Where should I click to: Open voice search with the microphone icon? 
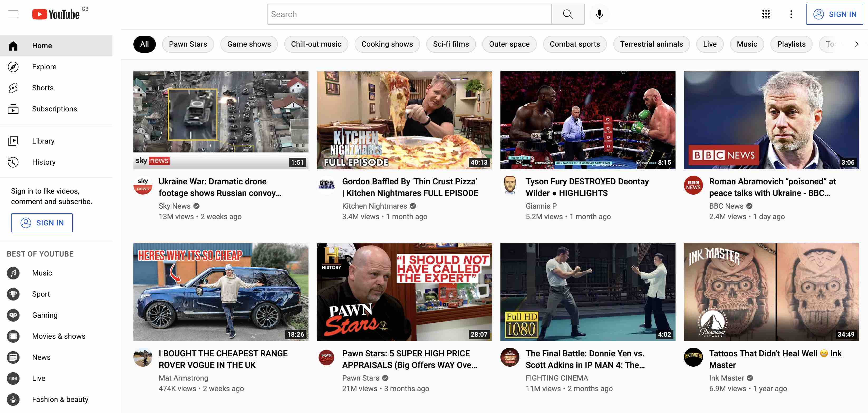(599, 14)
